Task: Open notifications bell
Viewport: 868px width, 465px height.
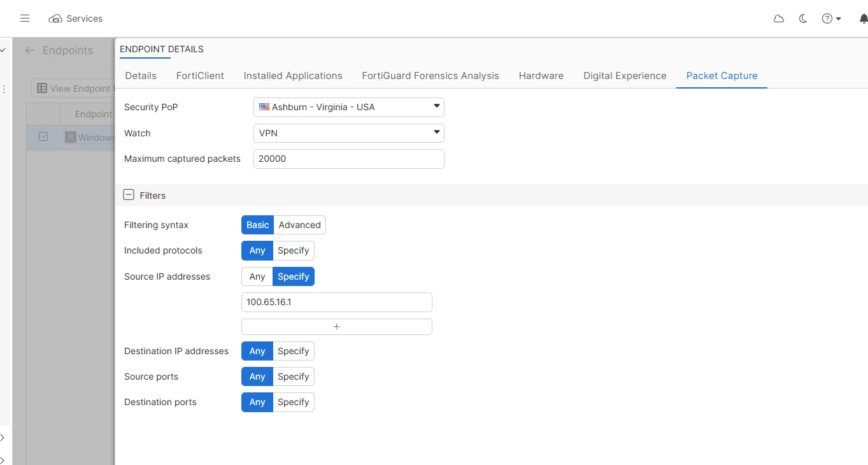Action: coord(864,18)
